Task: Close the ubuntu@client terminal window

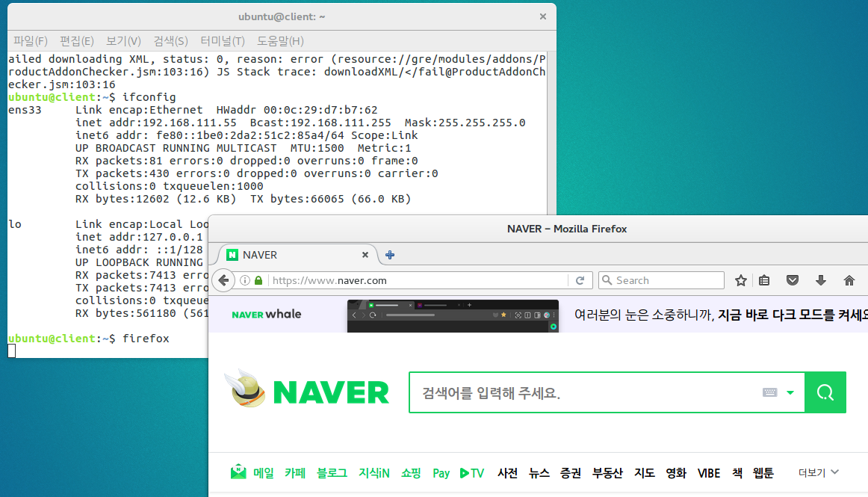Action: tap(542, 16)
